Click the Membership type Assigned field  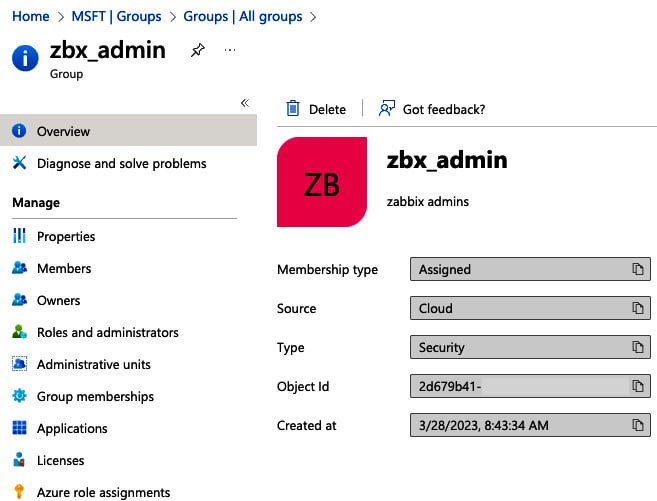pyautogui.click(x=530, y=269)
